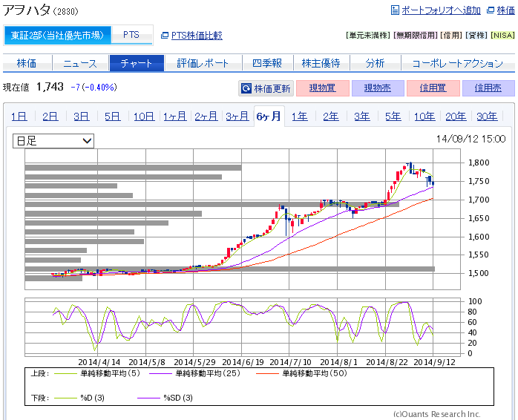Viewport: 518px width, 420px height.
Task: Select the 6ヶ月 chart period
Action: (269, 117)
